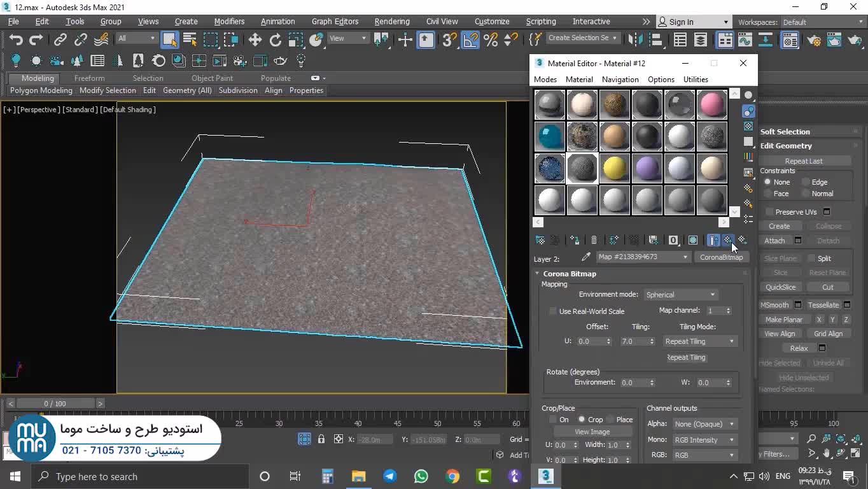Select the Rotate transform tool
Screen dimensions: 868x489
click(276, 39)
